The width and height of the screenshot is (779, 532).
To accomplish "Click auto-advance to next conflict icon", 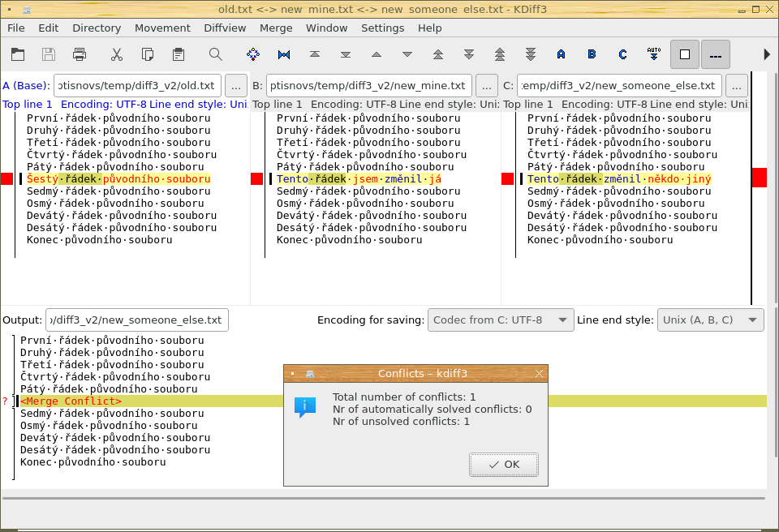I will coord(654,54).
